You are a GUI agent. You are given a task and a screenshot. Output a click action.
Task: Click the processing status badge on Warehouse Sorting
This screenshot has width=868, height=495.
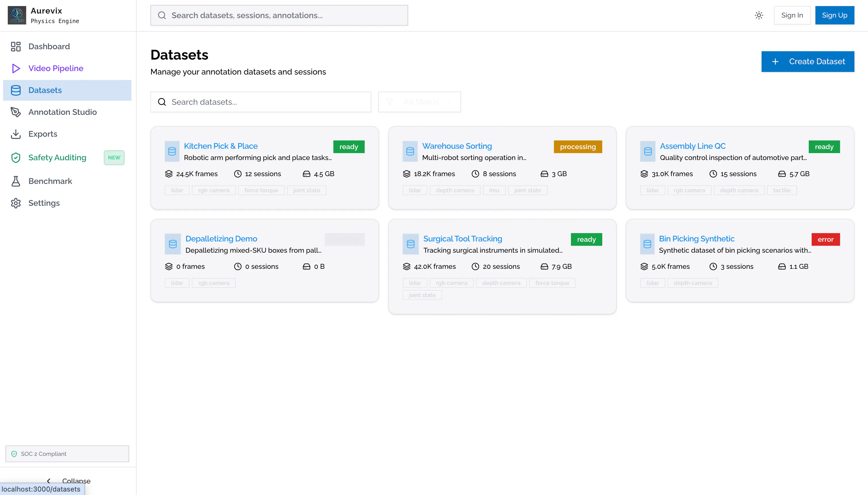578,147
